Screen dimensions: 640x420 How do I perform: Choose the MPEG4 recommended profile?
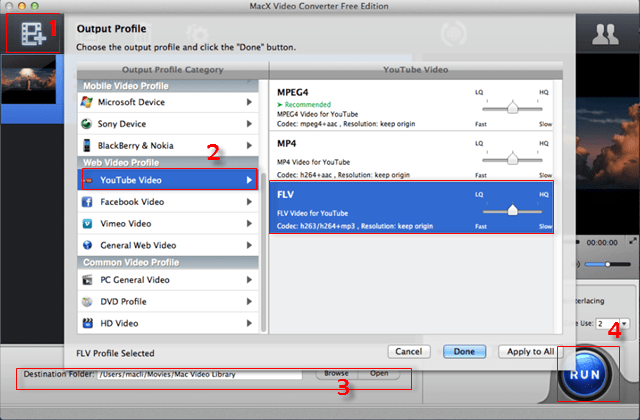[x=411, y=105]
